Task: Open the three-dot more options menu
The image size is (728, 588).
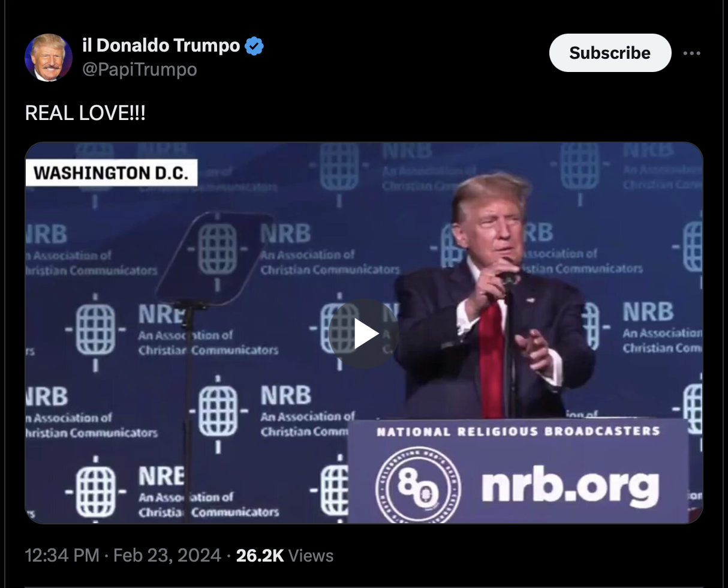Action: tap(691, 53)
